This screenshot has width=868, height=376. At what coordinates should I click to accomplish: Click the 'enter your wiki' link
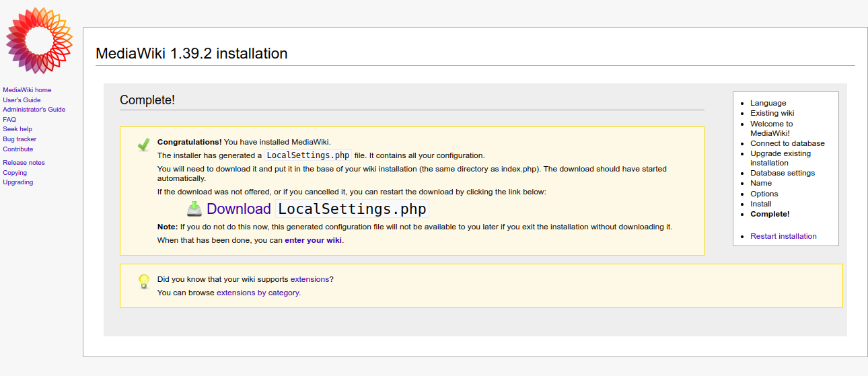coord(314,240)
